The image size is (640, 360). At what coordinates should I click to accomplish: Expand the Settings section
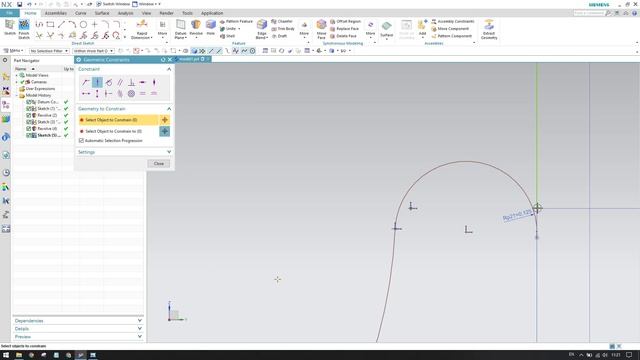(x=169, y=152)
